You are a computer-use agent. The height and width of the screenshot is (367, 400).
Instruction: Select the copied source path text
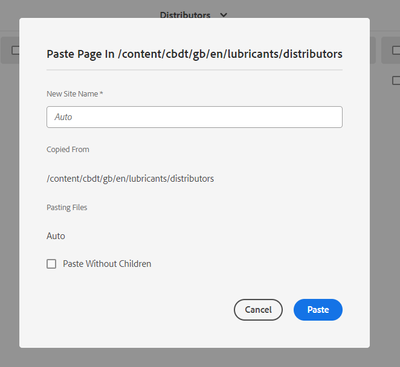click(130, 179)
